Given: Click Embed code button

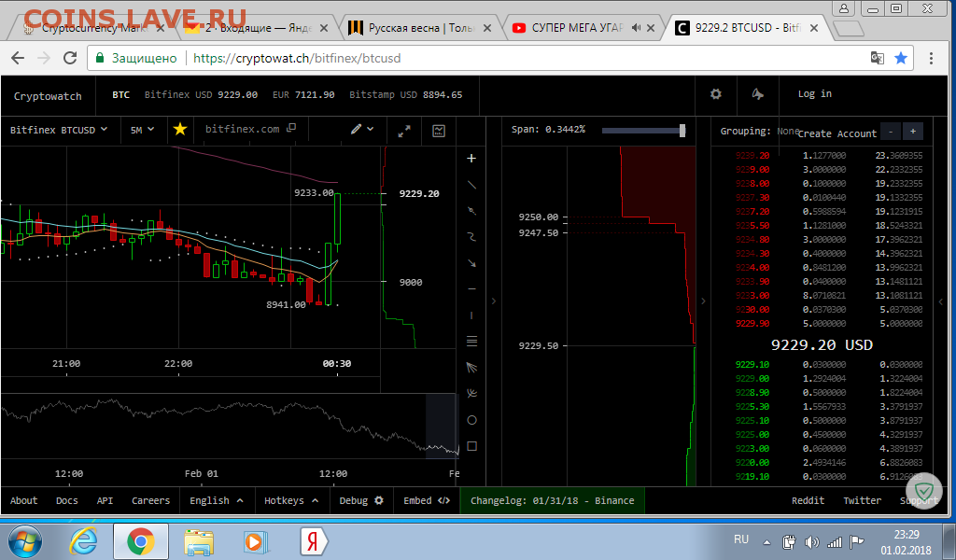Looking at the screenshot, I should click(x=426, y=500).
